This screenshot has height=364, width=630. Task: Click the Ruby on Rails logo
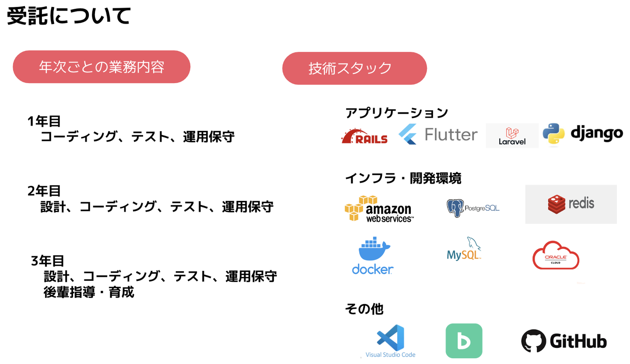[364, 136]
